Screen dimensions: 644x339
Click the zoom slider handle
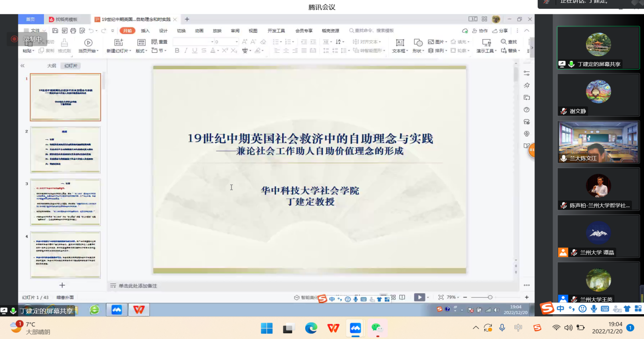pyautogui.click(x=490, y=297)
